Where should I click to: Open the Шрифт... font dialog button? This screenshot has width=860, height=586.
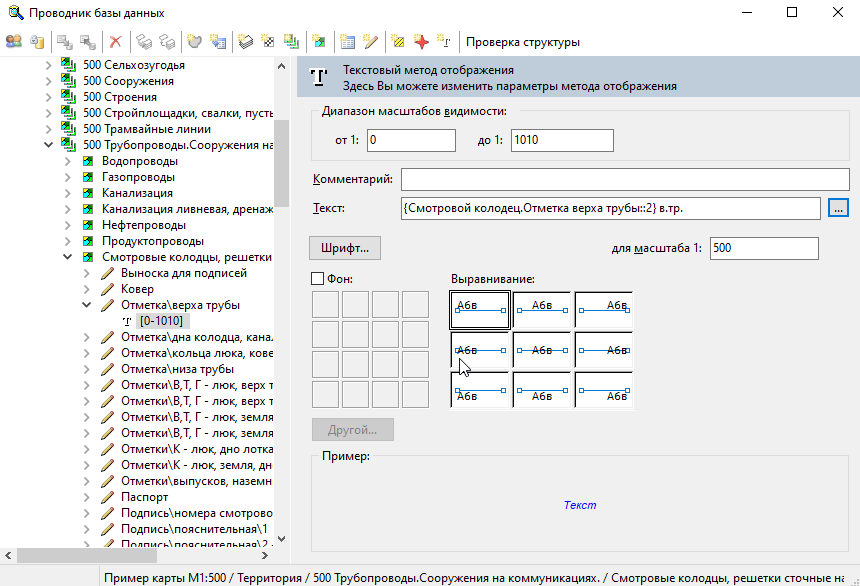tap(345, 248)
